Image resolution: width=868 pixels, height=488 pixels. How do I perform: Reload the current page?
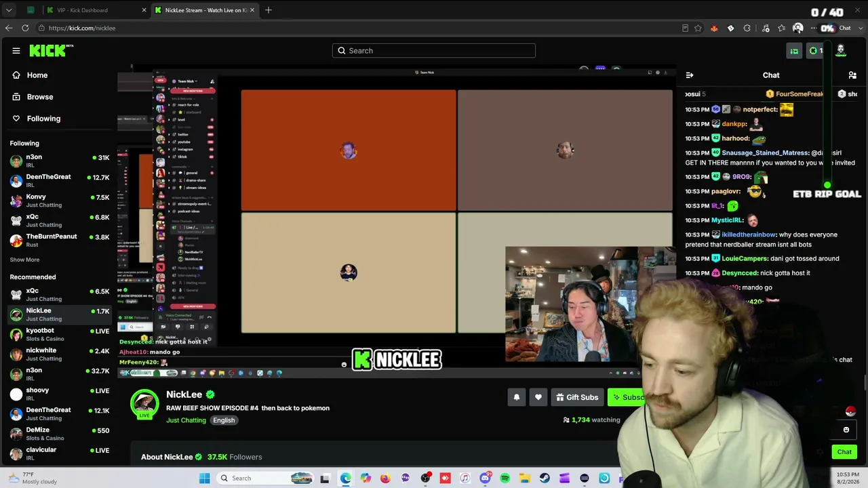click(25, 28)
